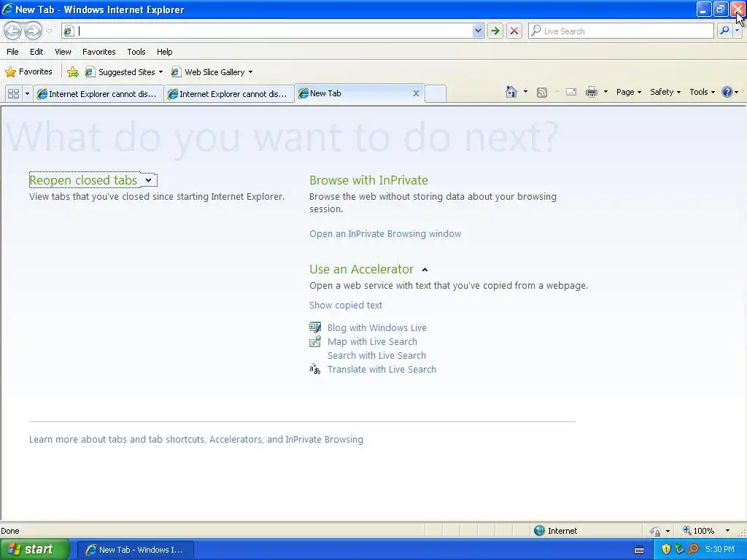Image resolution: width=747 pixels, height=560 pixels.
Task: Click inside the address bar field
Action: point(274,31)
